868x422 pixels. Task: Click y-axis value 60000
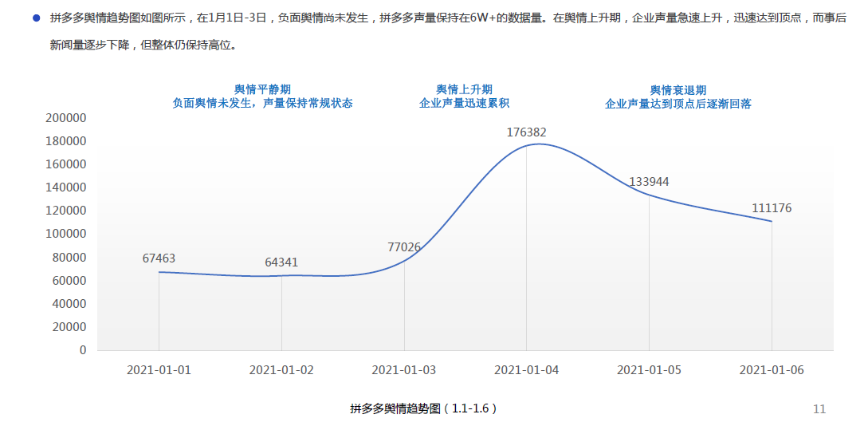tap(70, 281)
